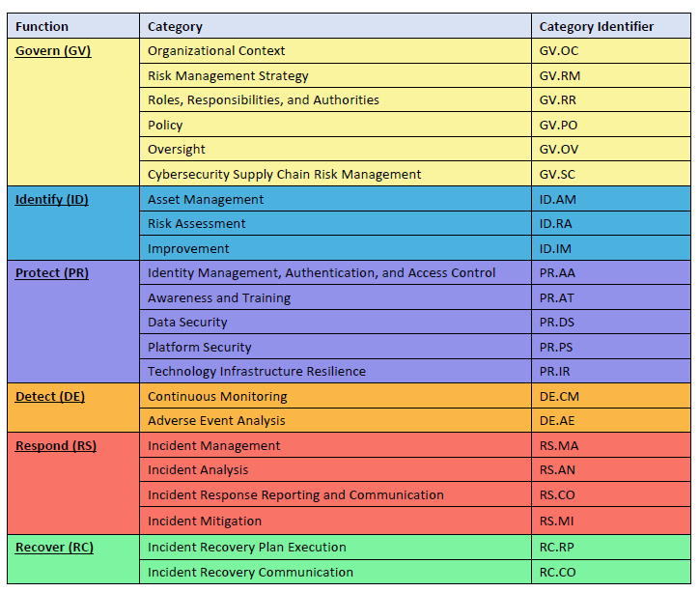Click the Awareness and Training cell
700x592 pixels.
[219, 298]
